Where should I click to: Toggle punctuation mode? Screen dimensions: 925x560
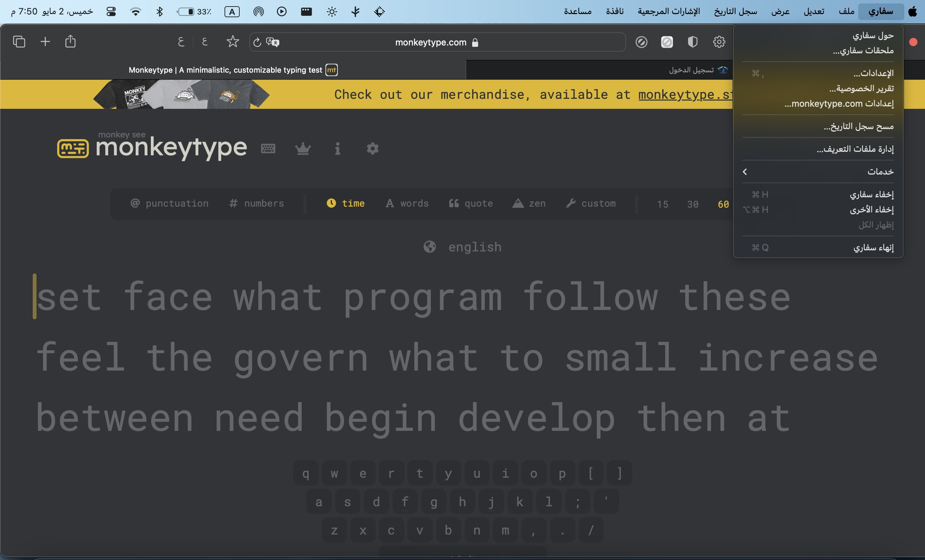tap(170, 204)
